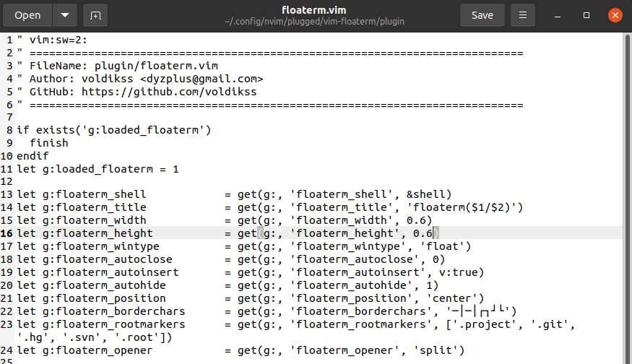Click line number 16 in the gutter
Screen dimensions: 632x364
7,233
